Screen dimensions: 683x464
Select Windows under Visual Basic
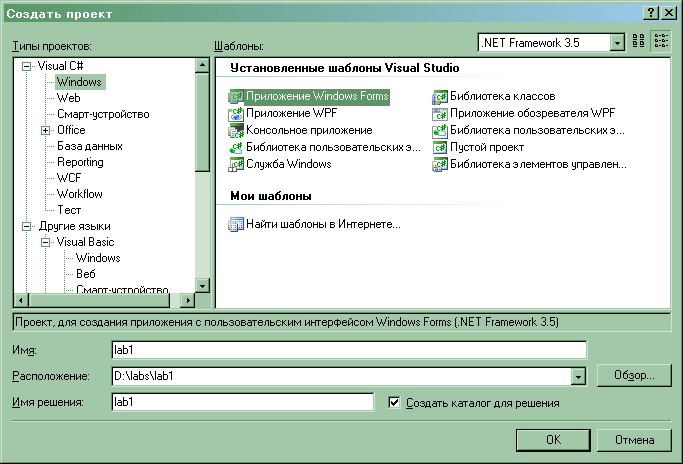tap(98, 258)
